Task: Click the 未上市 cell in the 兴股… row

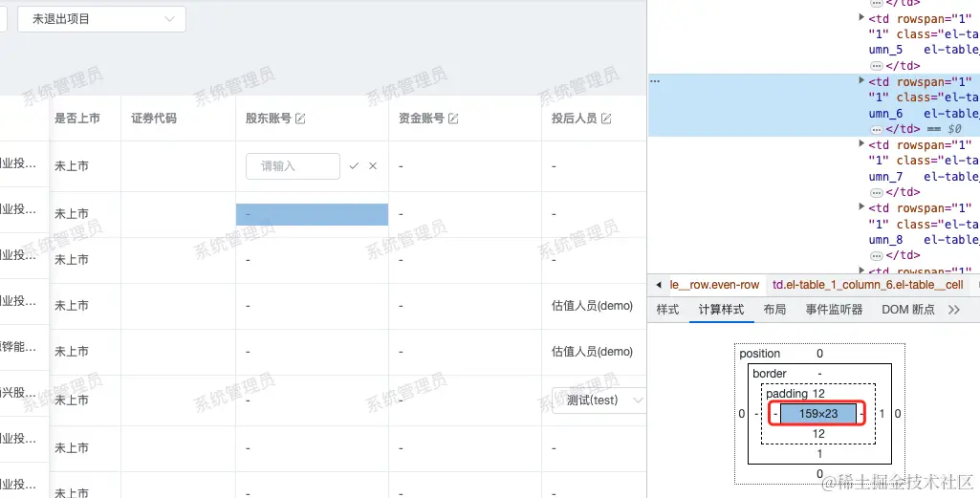Action: click(72, 400)
